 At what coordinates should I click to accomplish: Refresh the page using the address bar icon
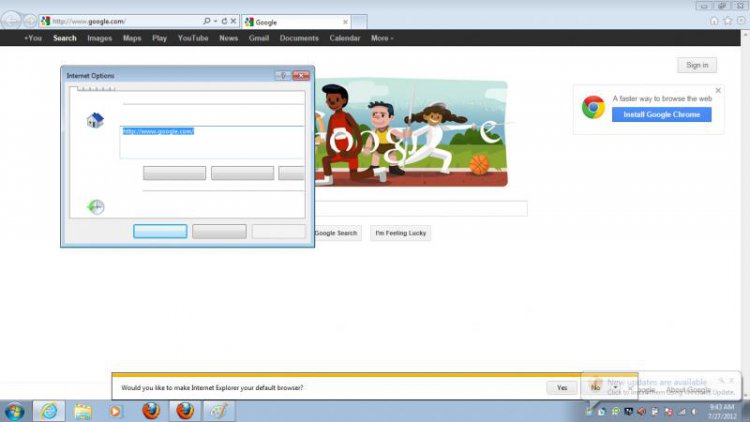tap(224, 21)
